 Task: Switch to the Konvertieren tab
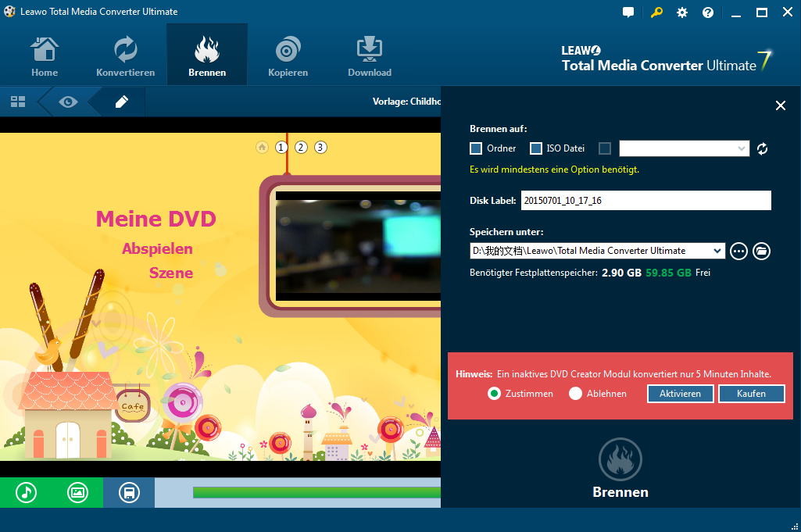(x=125, y=56)
